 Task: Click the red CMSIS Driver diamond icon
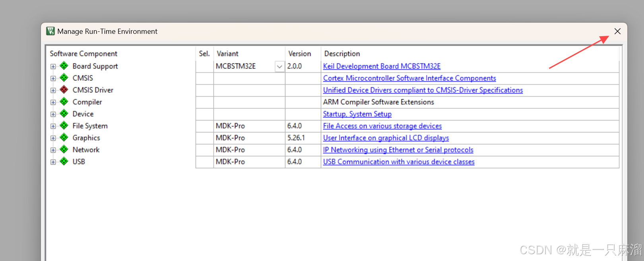pos(64,90)
